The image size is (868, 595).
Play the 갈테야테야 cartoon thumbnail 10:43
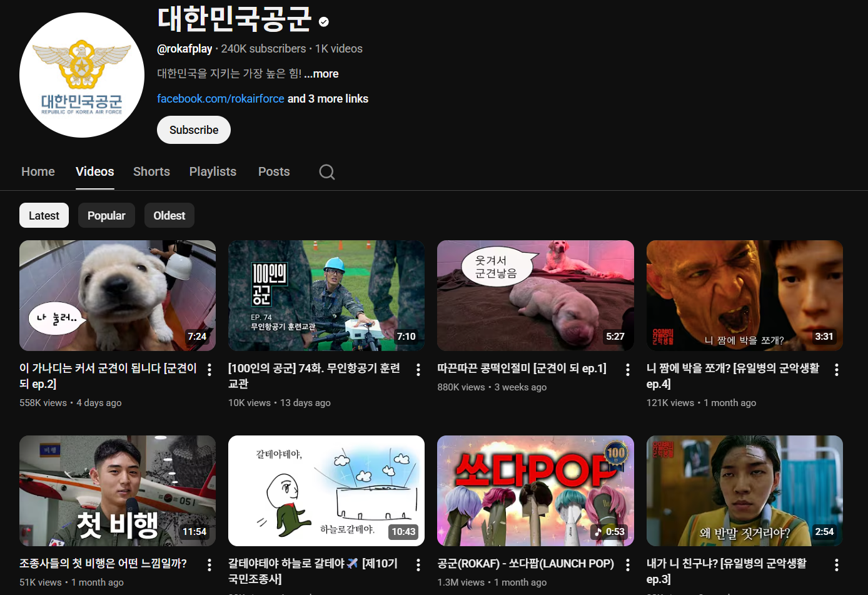pos(326,491)
